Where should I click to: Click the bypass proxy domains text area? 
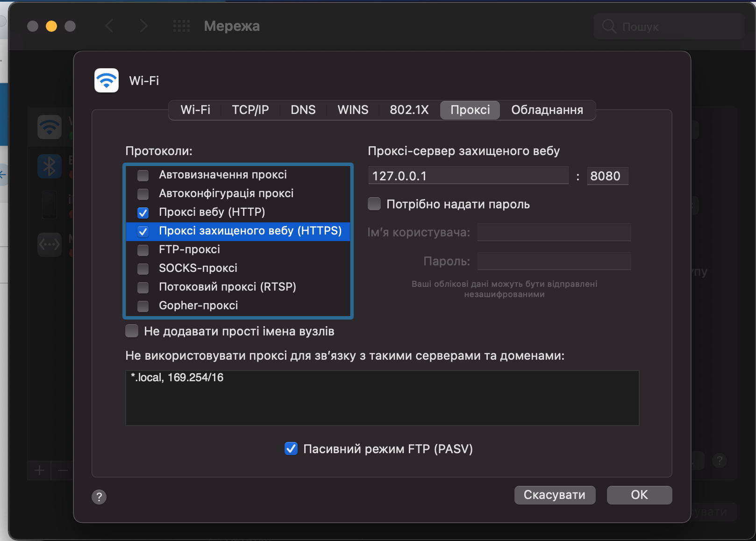[x=382, y=398]
